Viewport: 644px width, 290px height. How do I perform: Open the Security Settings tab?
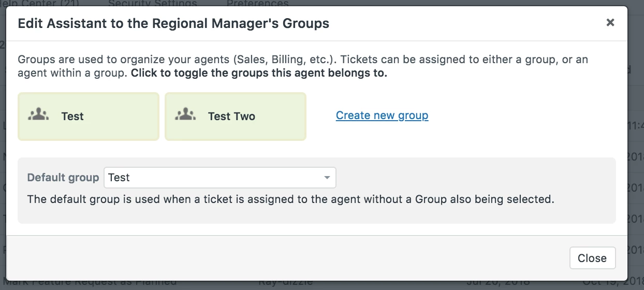[152, 4]
